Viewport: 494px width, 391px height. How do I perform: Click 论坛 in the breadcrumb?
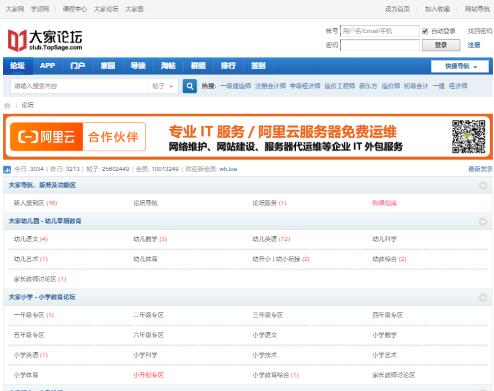pos(27,105)
